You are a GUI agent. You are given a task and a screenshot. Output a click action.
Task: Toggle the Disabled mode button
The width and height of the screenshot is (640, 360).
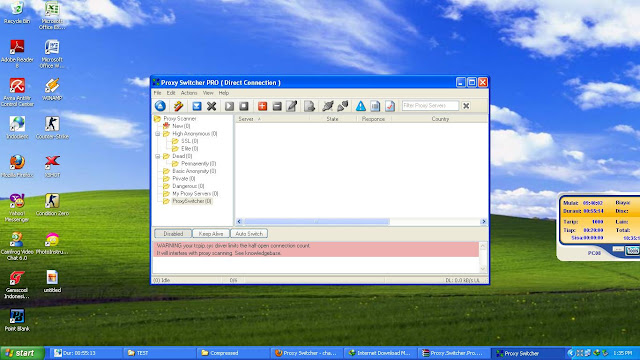[173, 233]
